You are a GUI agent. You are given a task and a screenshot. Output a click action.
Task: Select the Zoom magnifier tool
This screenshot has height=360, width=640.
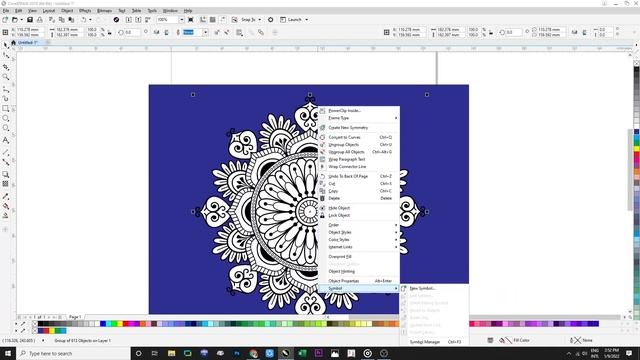pyautogui.click(x=6, y=77)
